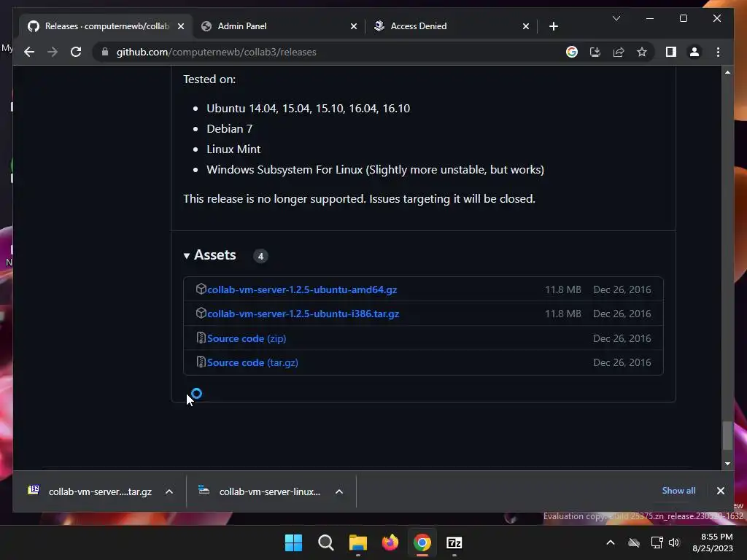Open Chrome three-dot menu
747x560 pixels.
(x=718, y=52)
